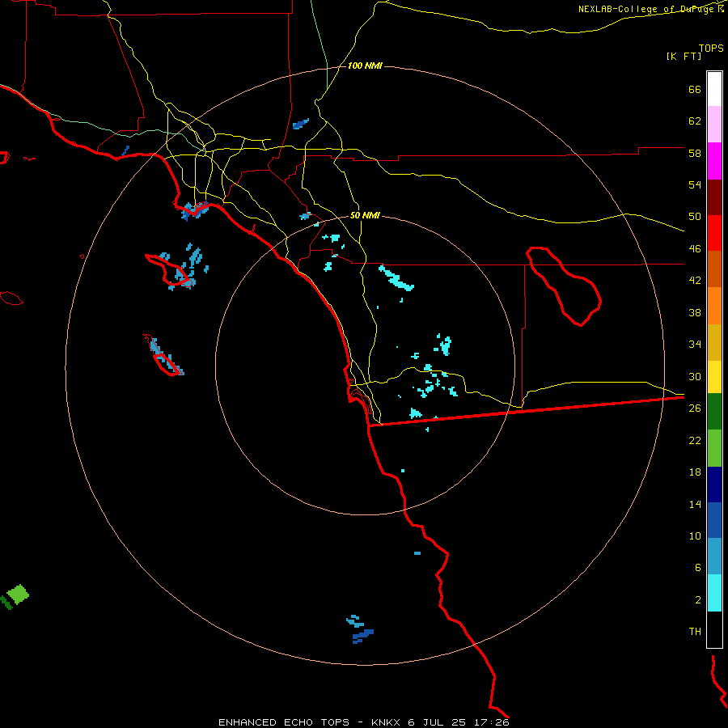This screenshot has height=728, width=728.
Task: Click the "22" legend value
Action: point(695,440)
